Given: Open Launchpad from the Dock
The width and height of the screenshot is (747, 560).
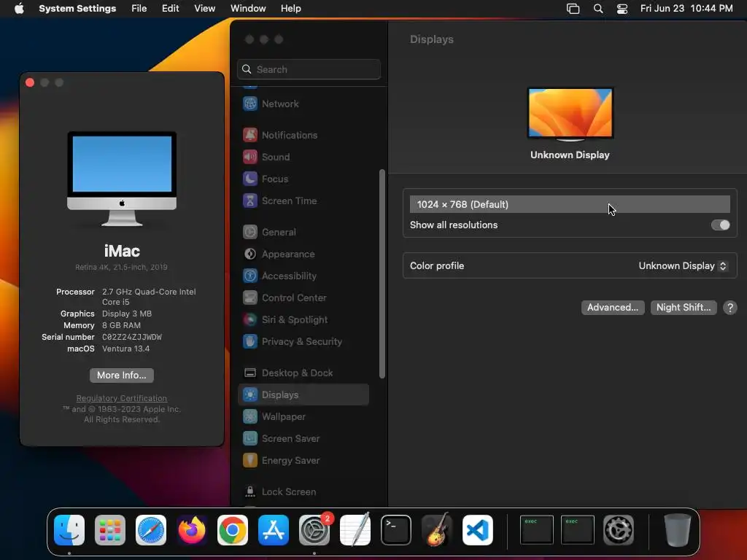Looking at the screenshot, I should 110,530.
